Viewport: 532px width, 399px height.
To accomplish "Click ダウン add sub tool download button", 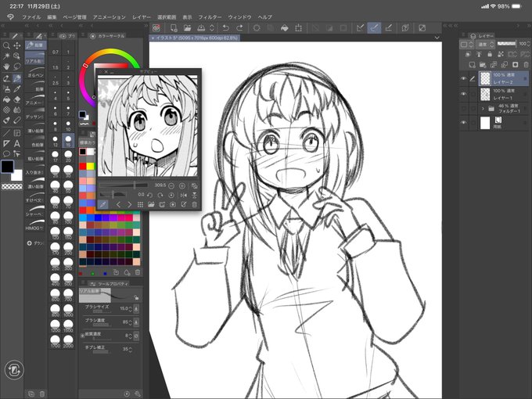I will point(35,243).
